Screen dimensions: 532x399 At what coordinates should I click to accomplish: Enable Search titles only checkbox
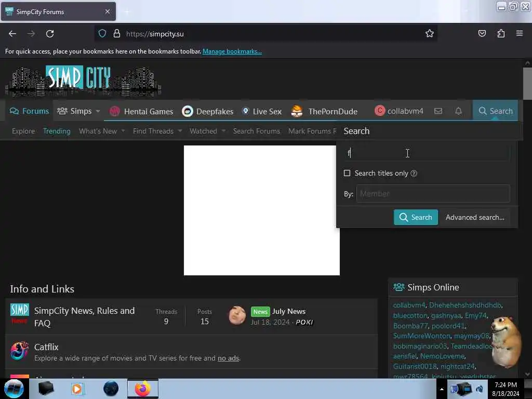point(347,173)
